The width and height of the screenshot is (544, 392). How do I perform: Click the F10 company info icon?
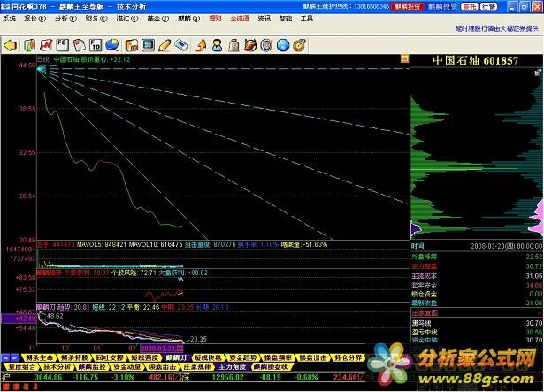[96, 45]
